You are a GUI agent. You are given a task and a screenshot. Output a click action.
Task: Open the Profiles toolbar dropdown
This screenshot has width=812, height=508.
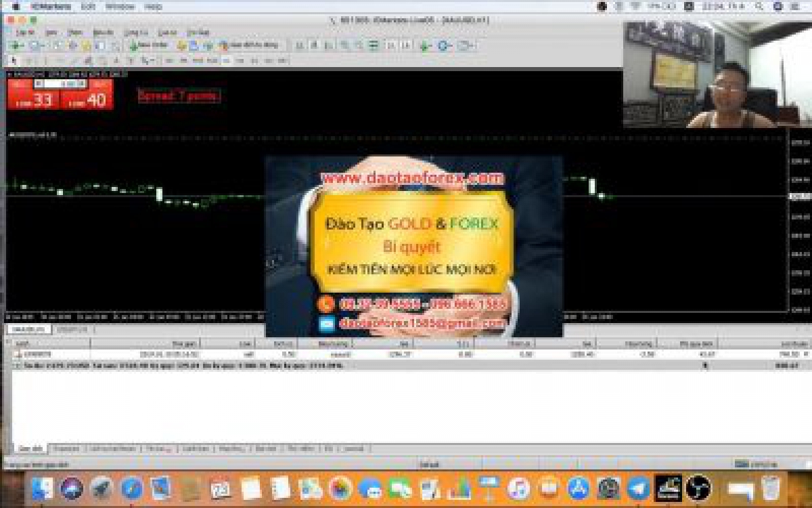[x=37, y=45]
